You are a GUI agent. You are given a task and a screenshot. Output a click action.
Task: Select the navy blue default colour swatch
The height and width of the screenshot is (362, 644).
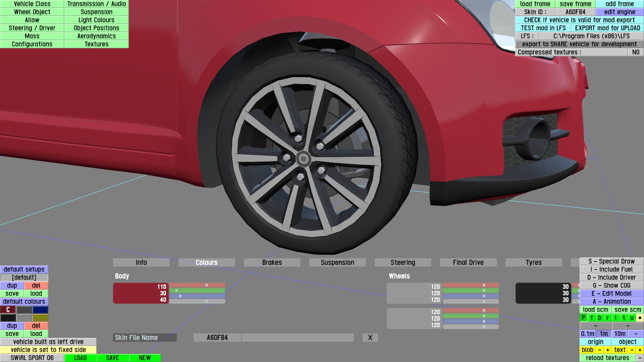[x=40, y=310]
